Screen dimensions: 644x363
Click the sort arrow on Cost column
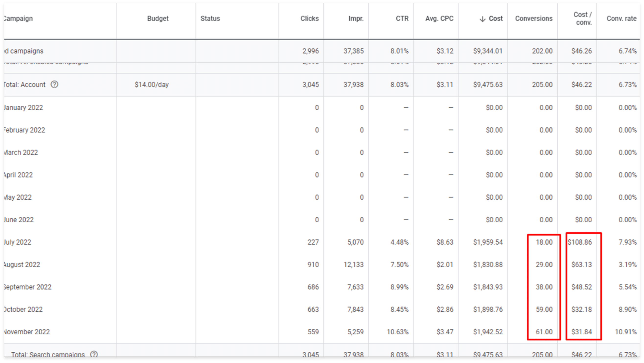[x=482, y=19]
